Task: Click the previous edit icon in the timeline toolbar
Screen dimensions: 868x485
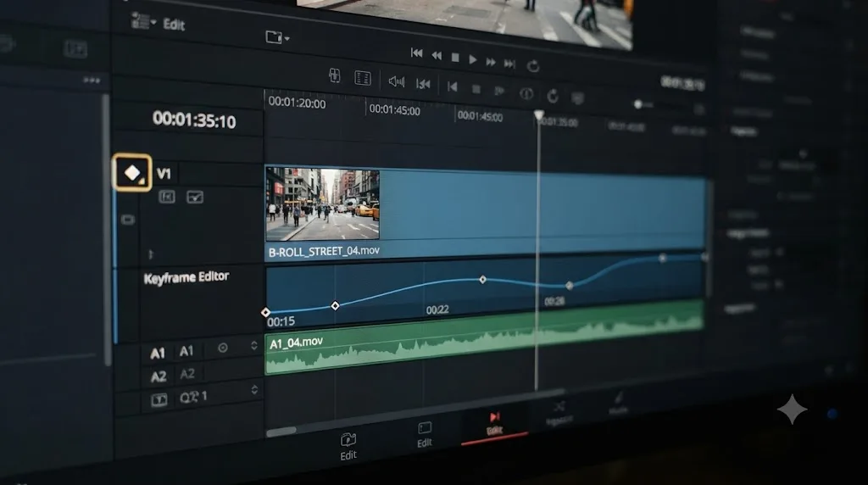Action: point(453,87)
